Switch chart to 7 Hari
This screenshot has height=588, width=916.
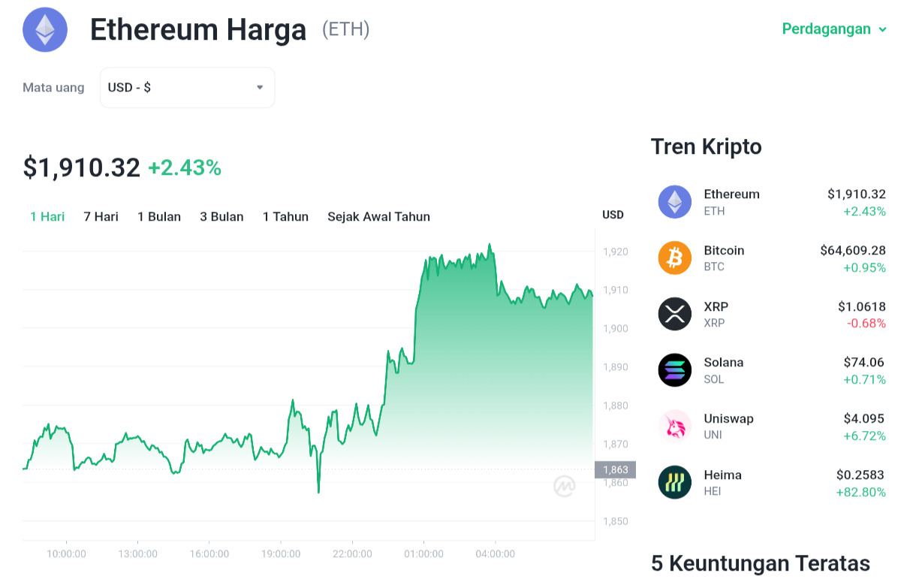pyautogui.click(x=101, y=217)
